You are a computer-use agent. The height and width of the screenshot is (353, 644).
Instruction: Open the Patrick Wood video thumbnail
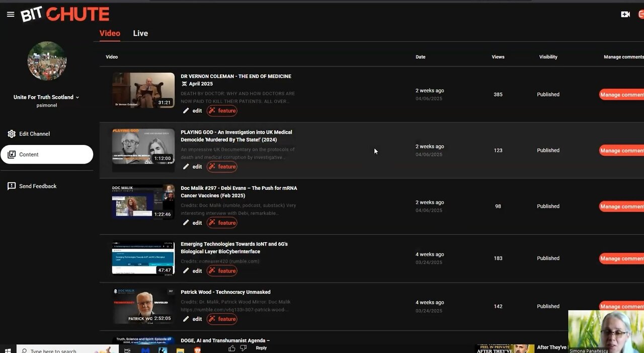tap(143, 306)
